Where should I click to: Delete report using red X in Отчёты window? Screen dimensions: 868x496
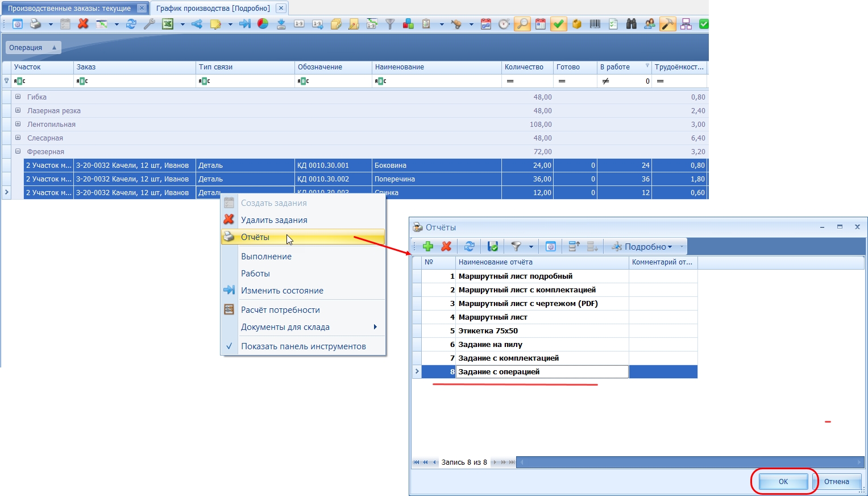click(446, 246)
